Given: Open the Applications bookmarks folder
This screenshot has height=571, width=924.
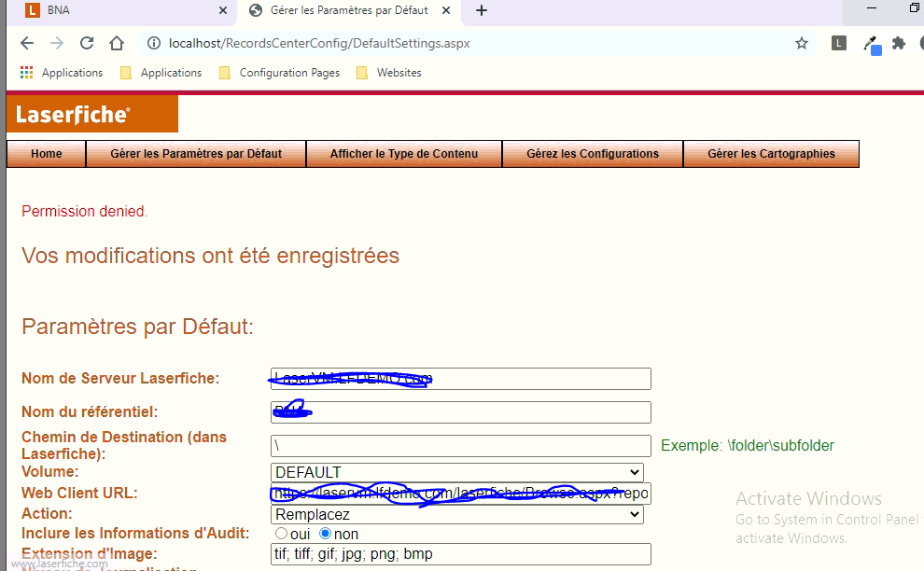Looking at the screenshot, I should coord(161,73).
